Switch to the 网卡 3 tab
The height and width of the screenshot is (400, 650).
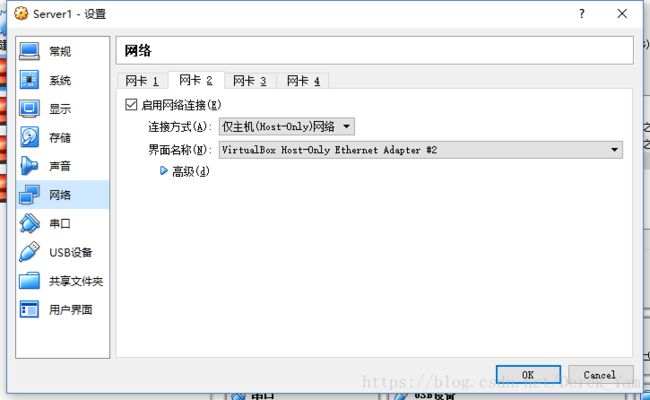(250, 80)
